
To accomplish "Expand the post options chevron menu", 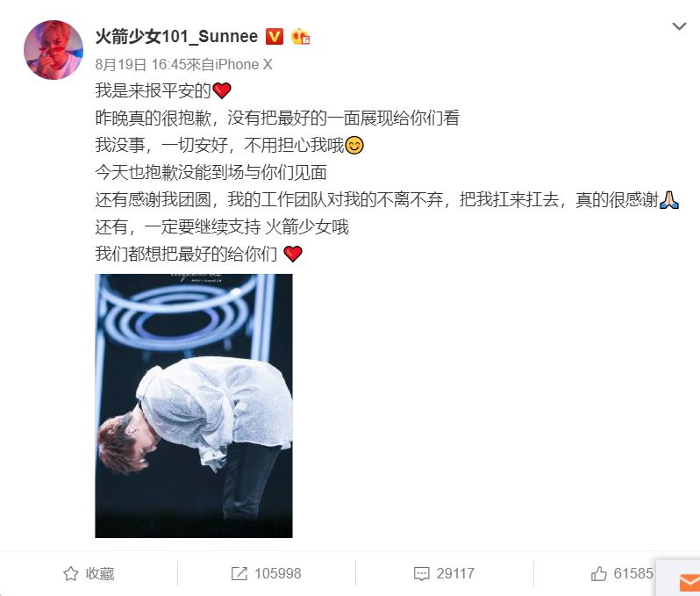I will [679, 26].
